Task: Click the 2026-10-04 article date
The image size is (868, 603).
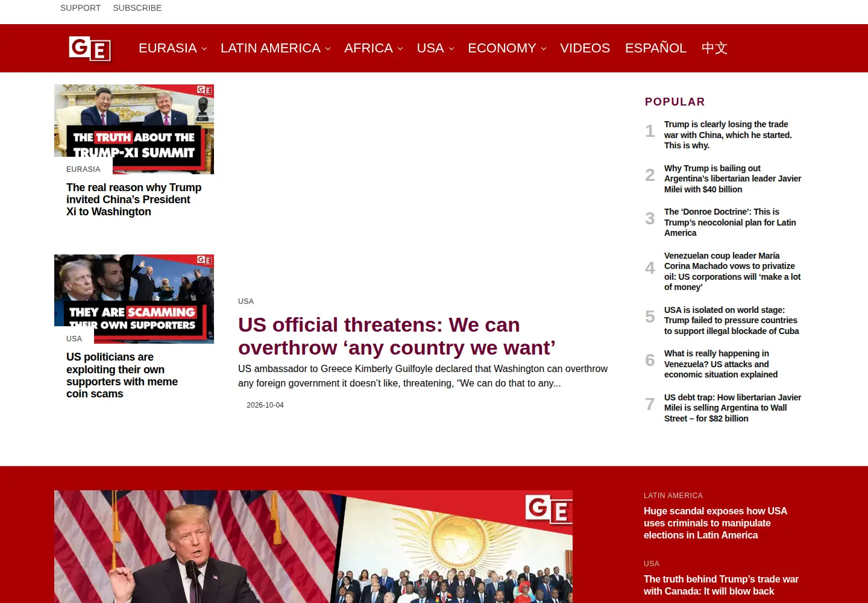Action: point(265,405)
